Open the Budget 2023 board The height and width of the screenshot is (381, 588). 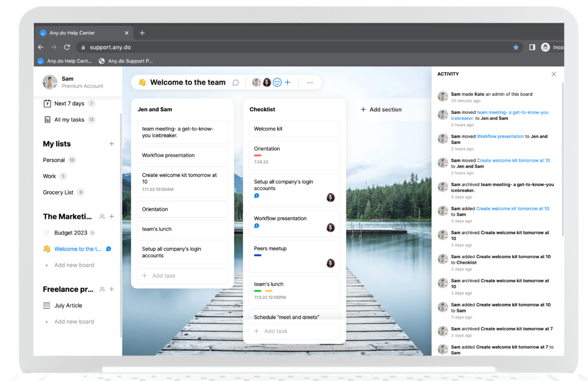click(71, 233)
